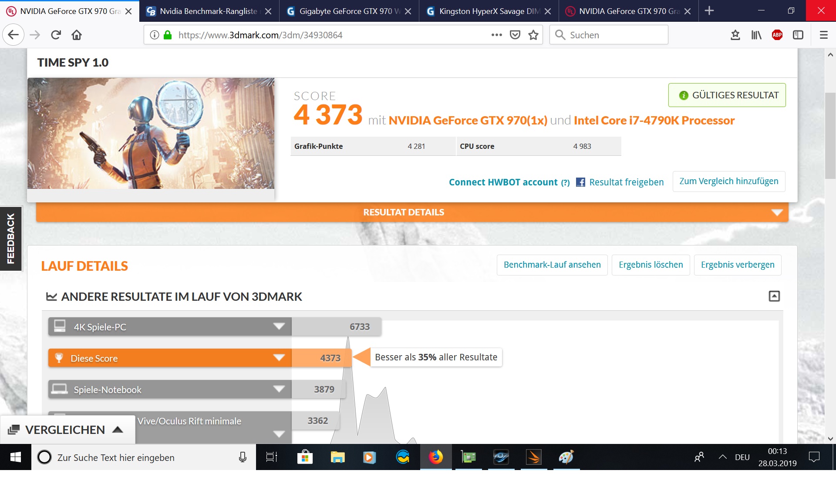The width and height of the screenshot is (836, 504).
Task: Toggle the sidebar view icon
Action: [x=798, y=35]
